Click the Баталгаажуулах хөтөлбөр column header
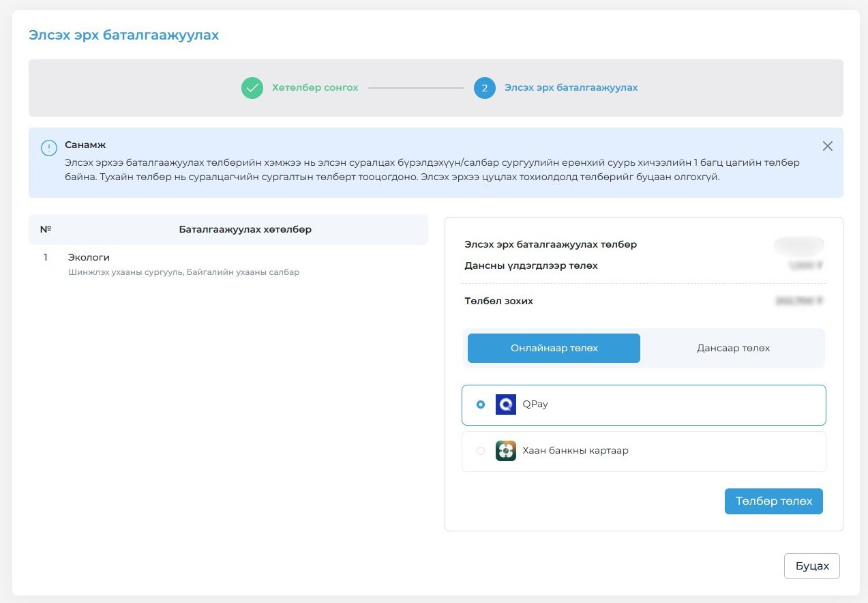This screenshot has width=868, height=603. pyautogui.click(x=245, y=230)
